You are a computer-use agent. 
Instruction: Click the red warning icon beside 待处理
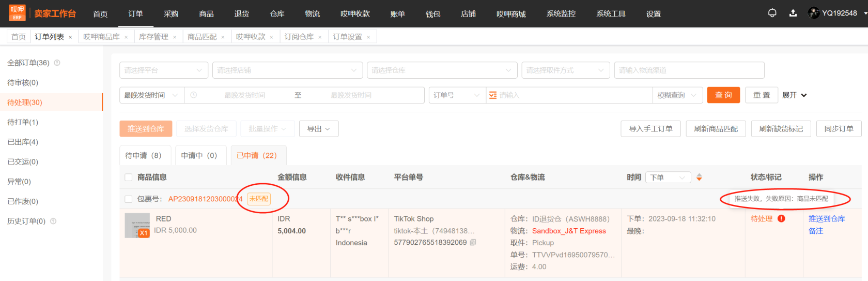[x=781, y=218]
